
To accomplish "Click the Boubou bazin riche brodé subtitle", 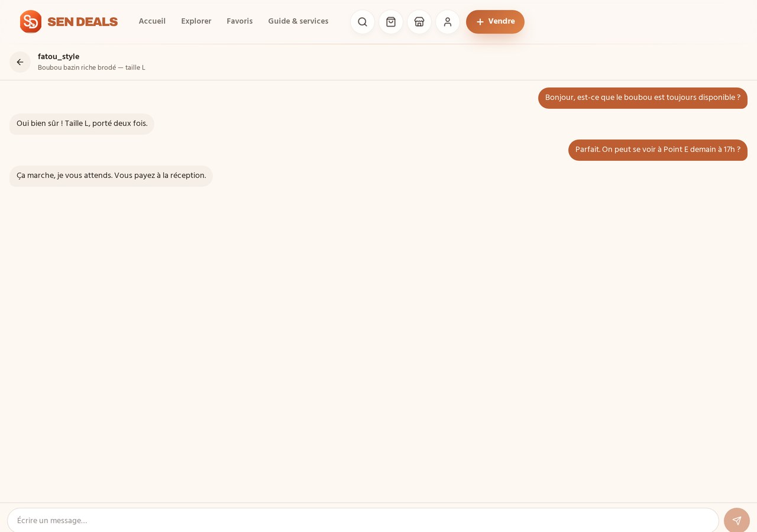I will pyautogui.click(x=92, y=68).
